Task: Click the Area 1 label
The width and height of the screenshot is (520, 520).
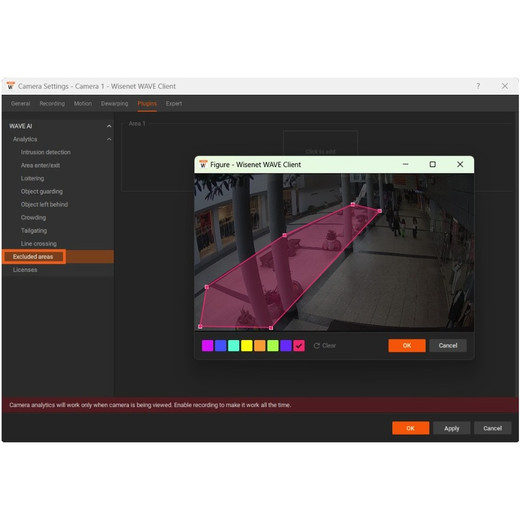Action: 137,124
